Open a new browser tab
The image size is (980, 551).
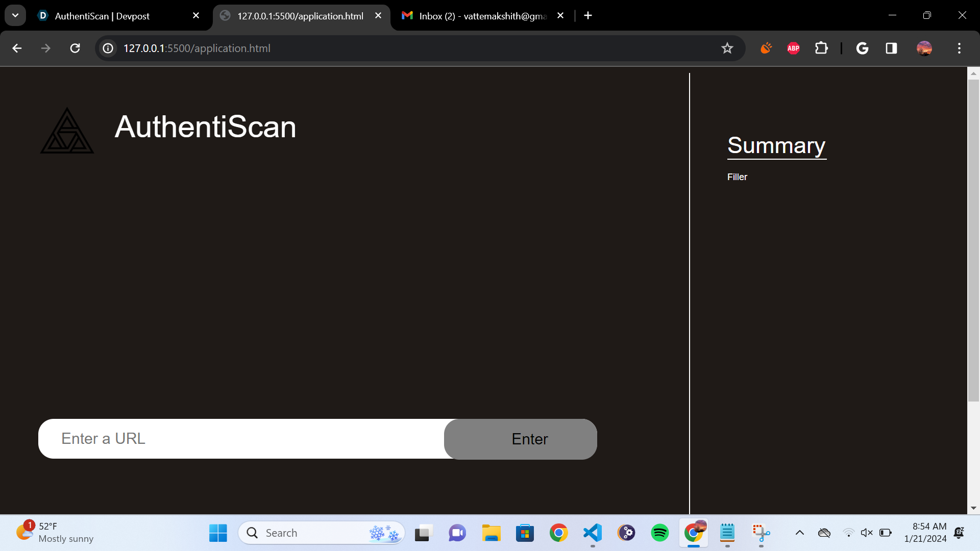pos(588,15)
